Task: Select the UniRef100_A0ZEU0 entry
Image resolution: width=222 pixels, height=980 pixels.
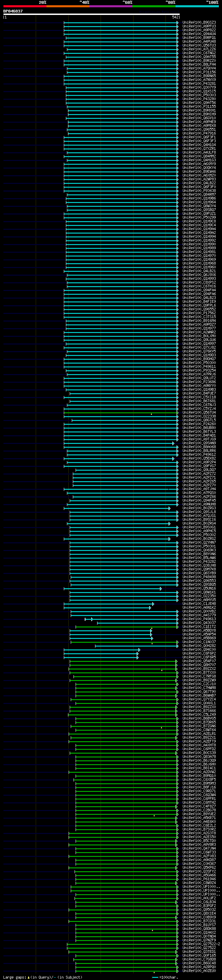Action: (199, 971)
